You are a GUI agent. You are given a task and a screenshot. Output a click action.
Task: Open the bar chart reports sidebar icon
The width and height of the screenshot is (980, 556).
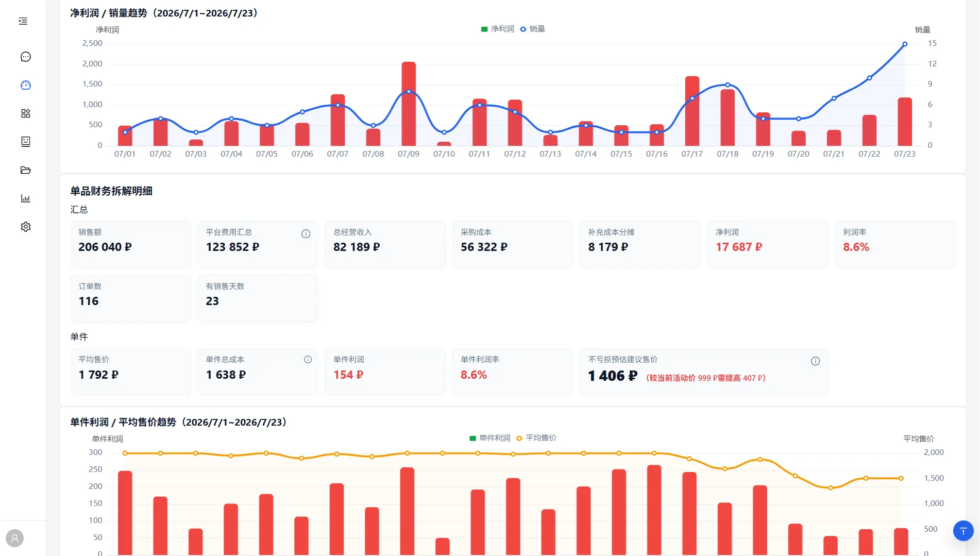[25, 198]
